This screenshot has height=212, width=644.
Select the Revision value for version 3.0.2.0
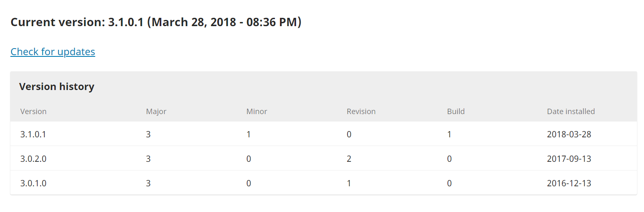pyautogui.click(x=349, y=159)
